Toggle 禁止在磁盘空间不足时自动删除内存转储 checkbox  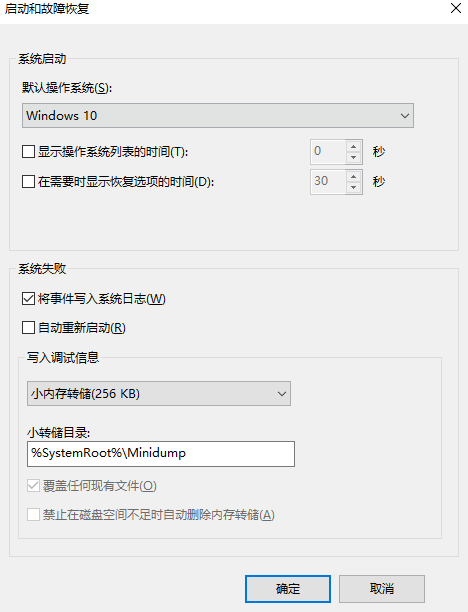(34, 515)
